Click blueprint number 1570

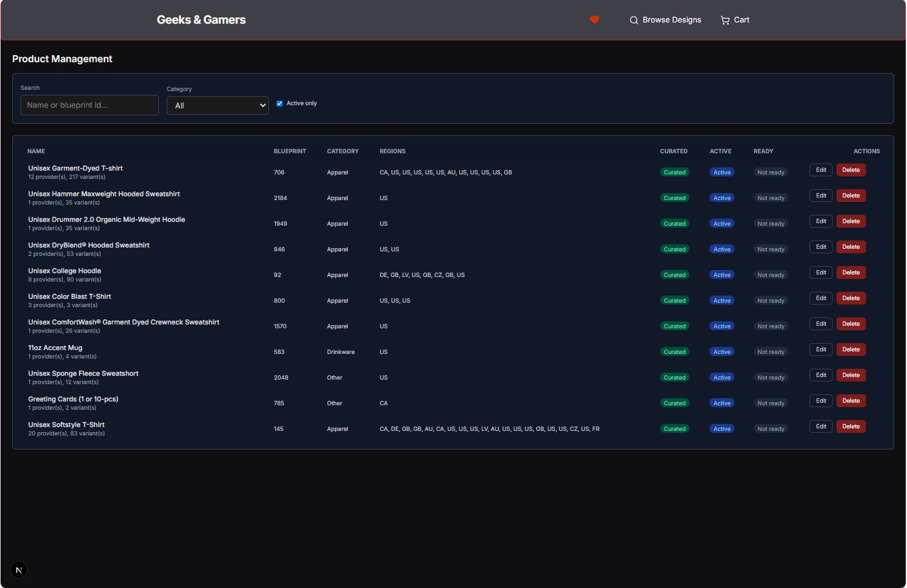click(280, 326)
